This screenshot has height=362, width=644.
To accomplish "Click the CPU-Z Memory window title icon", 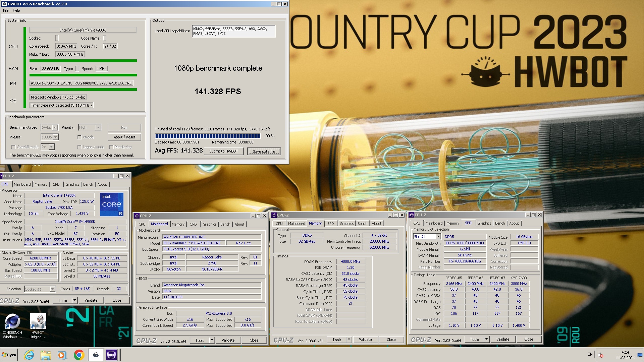I will point(274,215).
